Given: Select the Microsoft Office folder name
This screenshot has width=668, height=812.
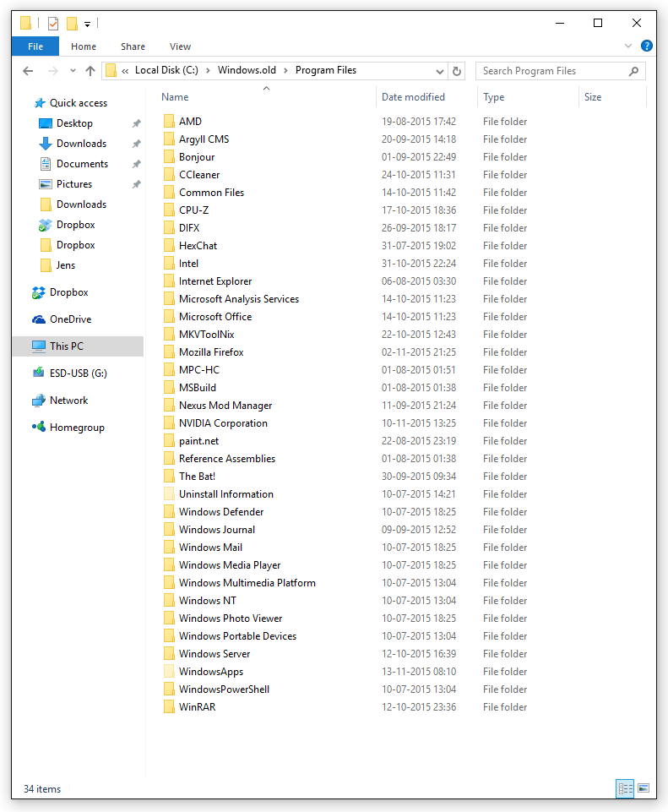Looking at the screenshot, I should (215, 316).
